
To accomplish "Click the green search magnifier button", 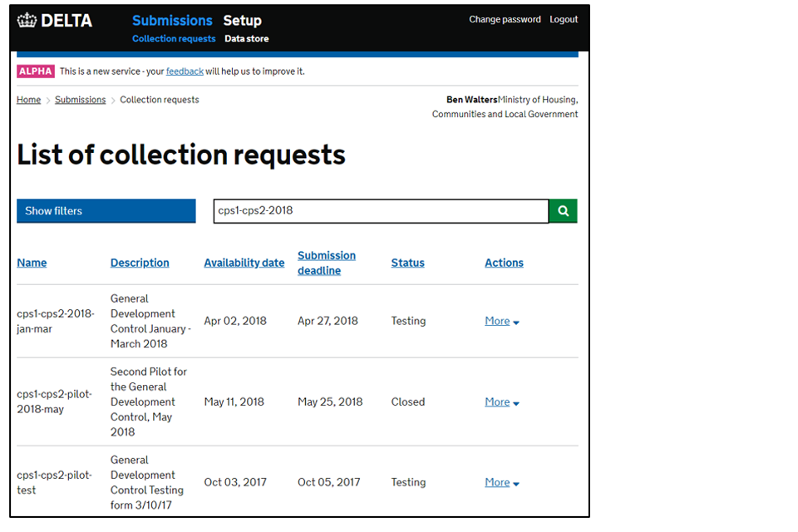I will click(x=563, y=211).
